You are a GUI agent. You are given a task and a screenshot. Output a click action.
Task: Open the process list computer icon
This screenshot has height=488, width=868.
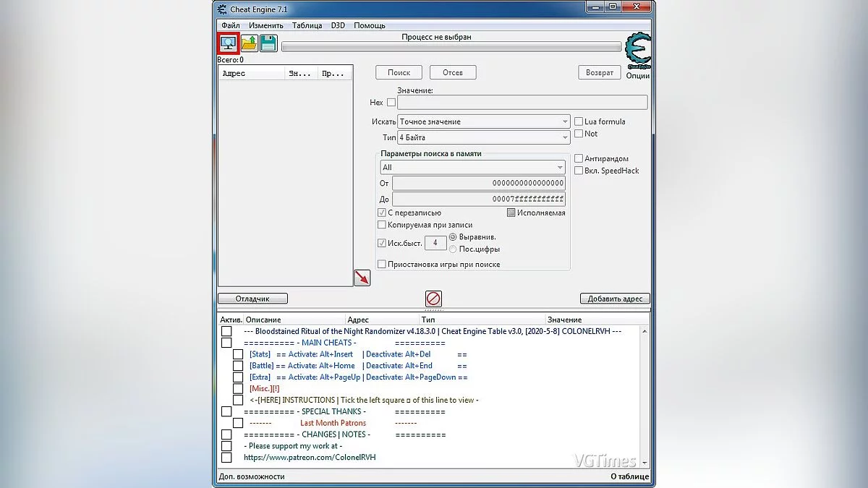pyautogui.click(x=229, y=43)
